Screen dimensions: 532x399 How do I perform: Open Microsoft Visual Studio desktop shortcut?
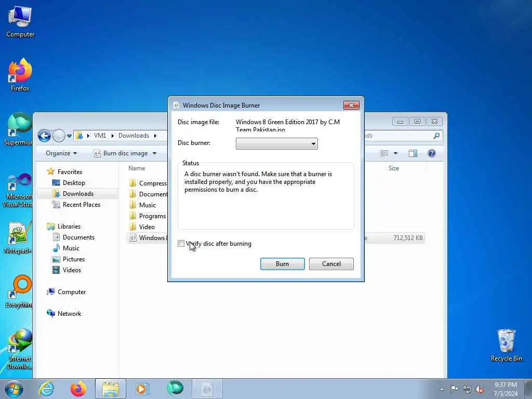point(18,190)
